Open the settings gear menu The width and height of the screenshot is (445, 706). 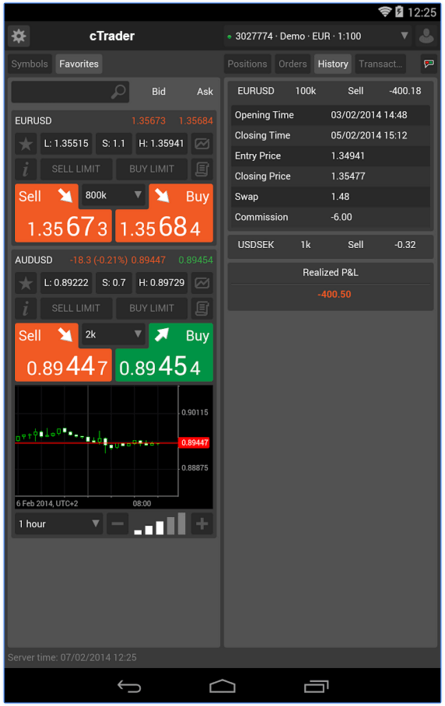point(19,36)
